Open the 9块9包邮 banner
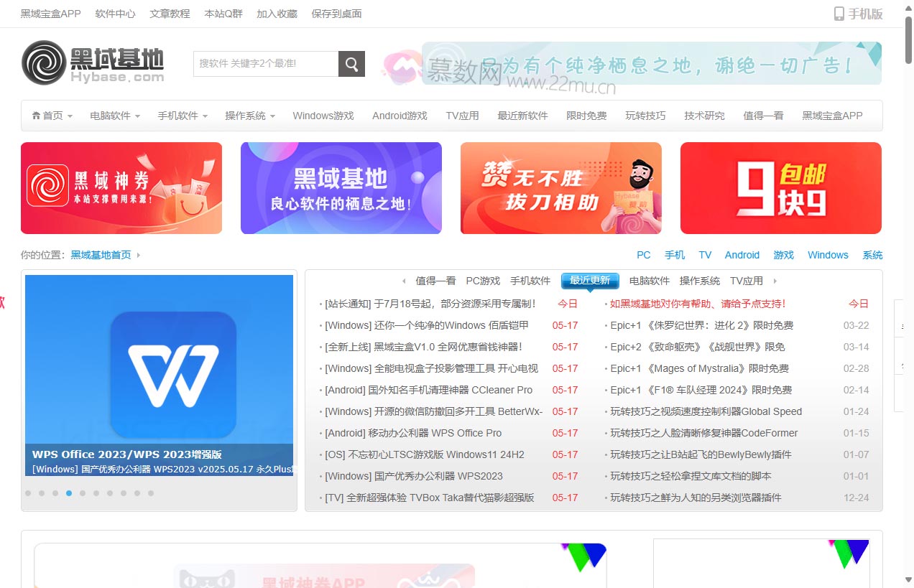Viewport: 914px width, 588px height. coord(780,188)
